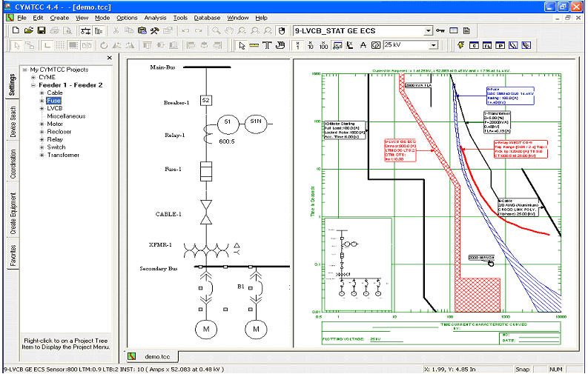Open the 25 kV voltage dropdown
This screenshot has height=374, width=588.
pos(434,45)
